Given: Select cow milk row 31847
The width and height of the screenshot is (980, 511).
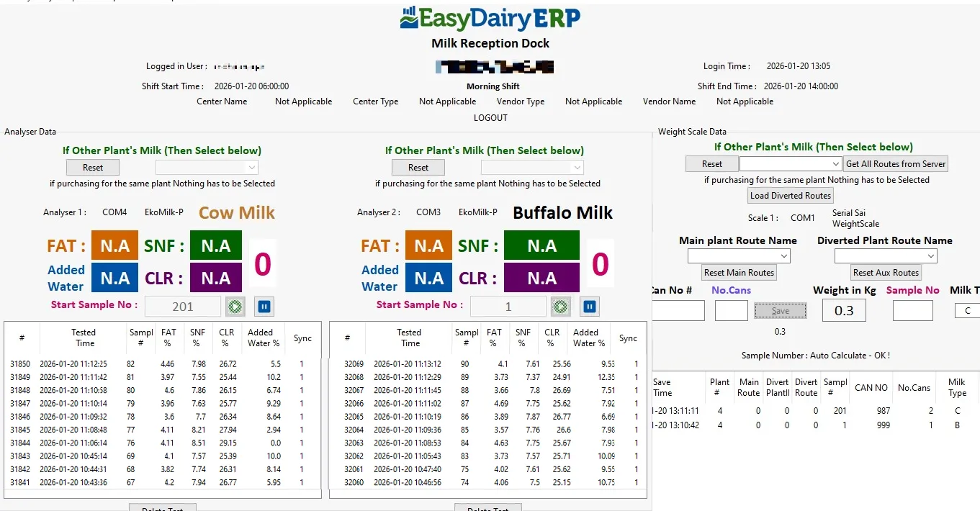Looking at the screenshot, I should click(x=163, y=403).
